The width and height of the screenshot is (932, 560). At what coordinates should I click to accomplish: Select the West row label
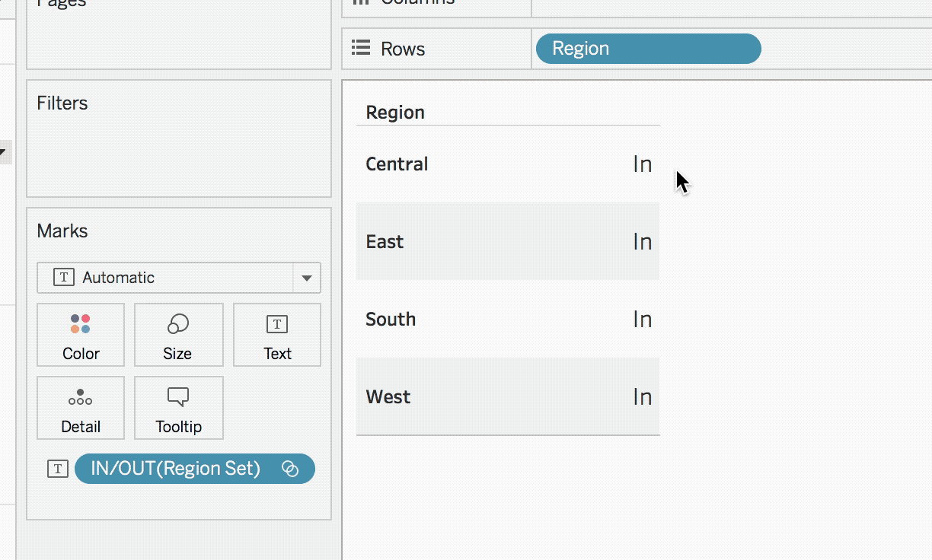coord(388,397)
